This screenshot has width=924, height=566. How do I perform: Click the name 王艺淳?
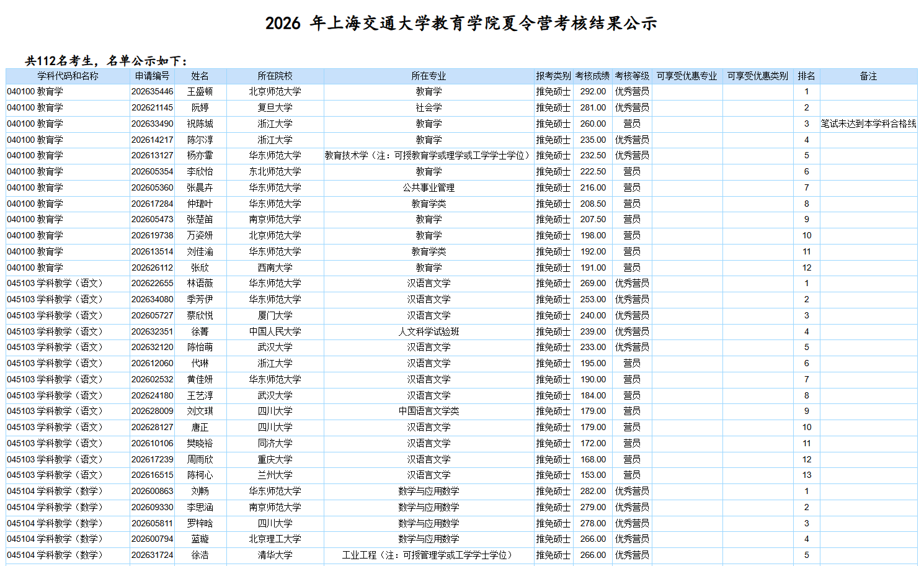click(200, 395)
